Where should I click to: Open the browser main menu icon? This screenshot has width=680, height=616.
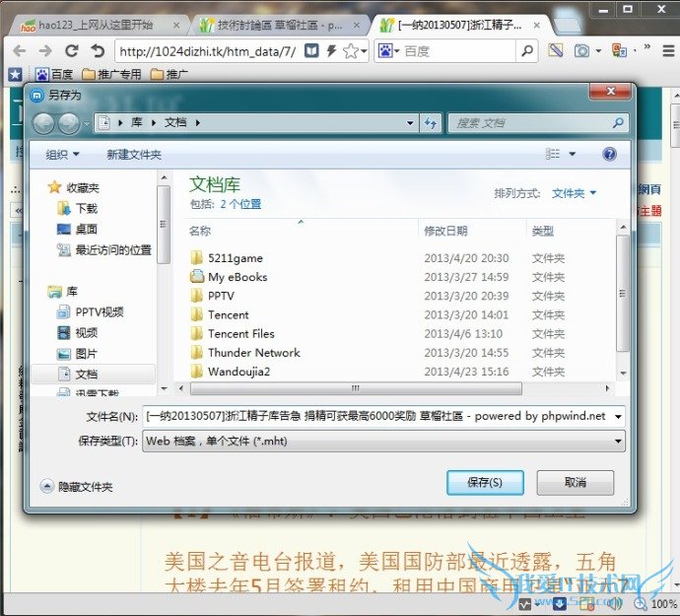point(668,51)
